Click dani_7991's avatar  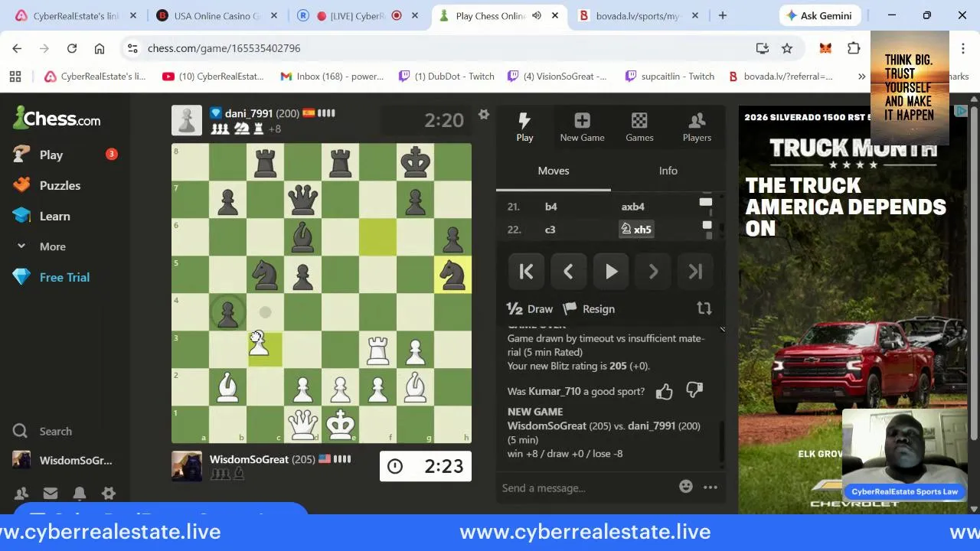pos(187,120)
